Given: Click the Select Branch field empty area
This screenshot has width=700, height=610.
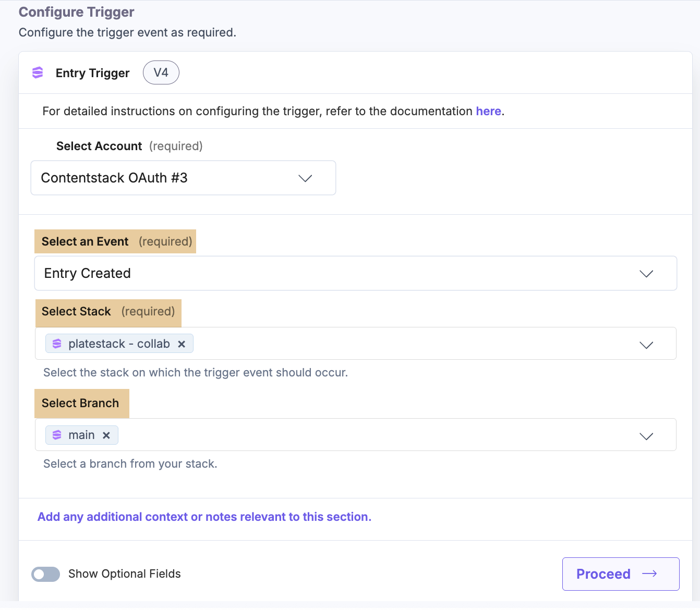Looking at the screenshot, I should tap(365, 435).
